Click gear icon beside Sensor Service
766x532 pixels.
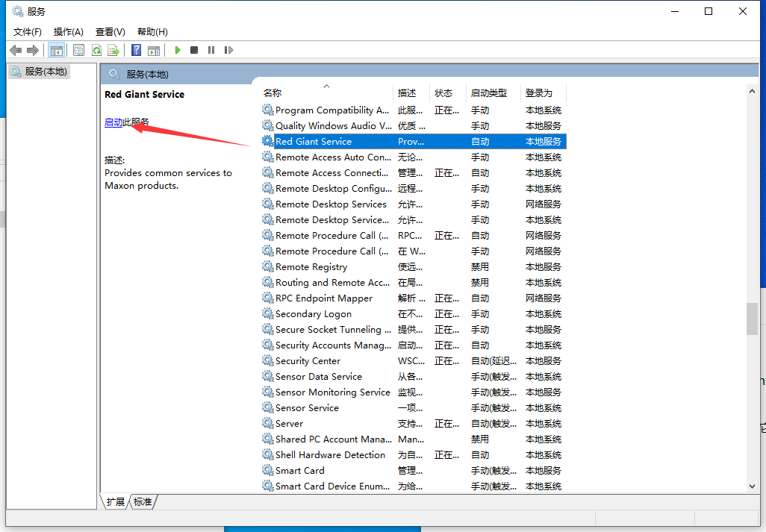click(268, 407)
